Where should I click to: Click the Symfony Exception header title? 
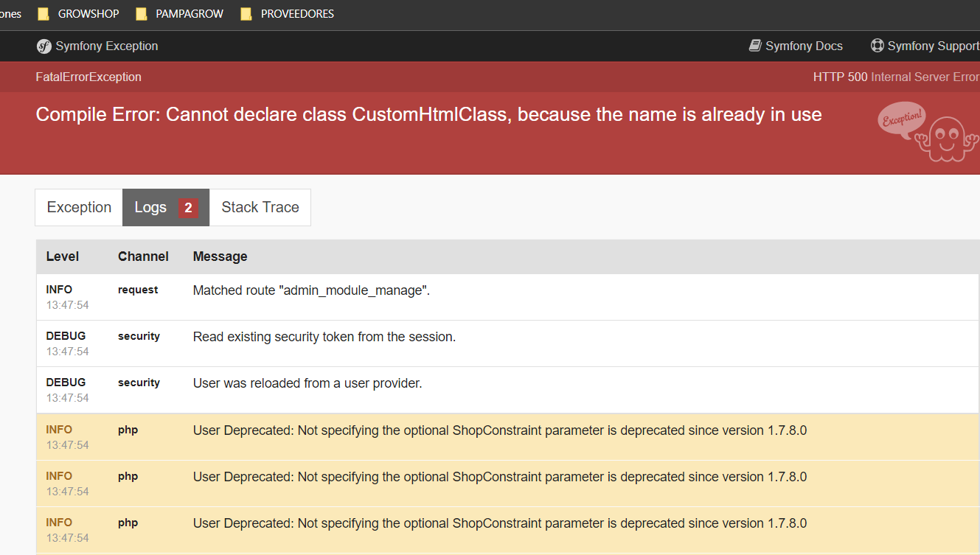coord(107,46)
